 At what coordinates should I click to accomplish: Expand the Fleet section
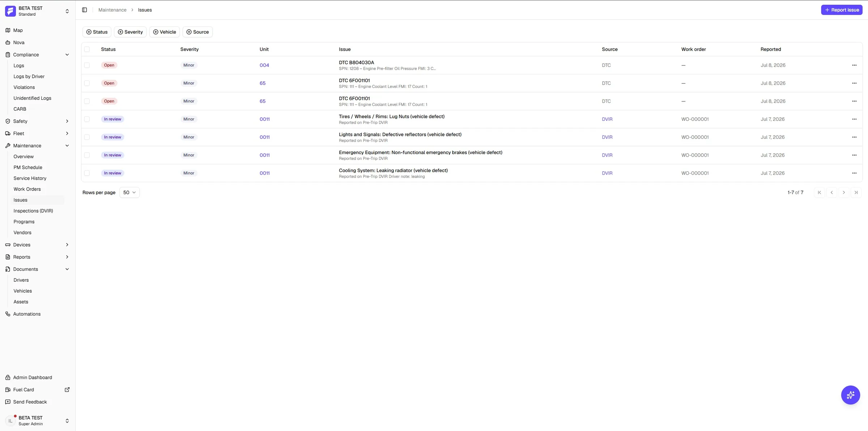(67, 133)
